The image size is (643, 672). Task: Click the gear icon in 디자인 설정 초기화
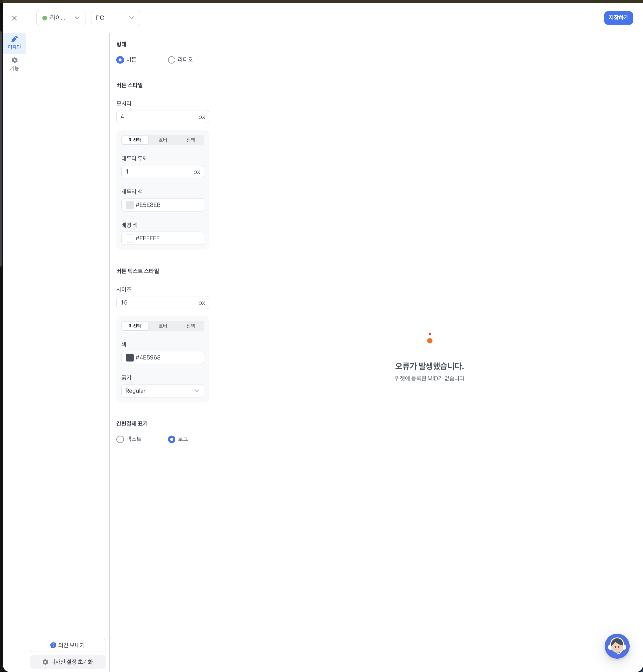click(45, 662)
